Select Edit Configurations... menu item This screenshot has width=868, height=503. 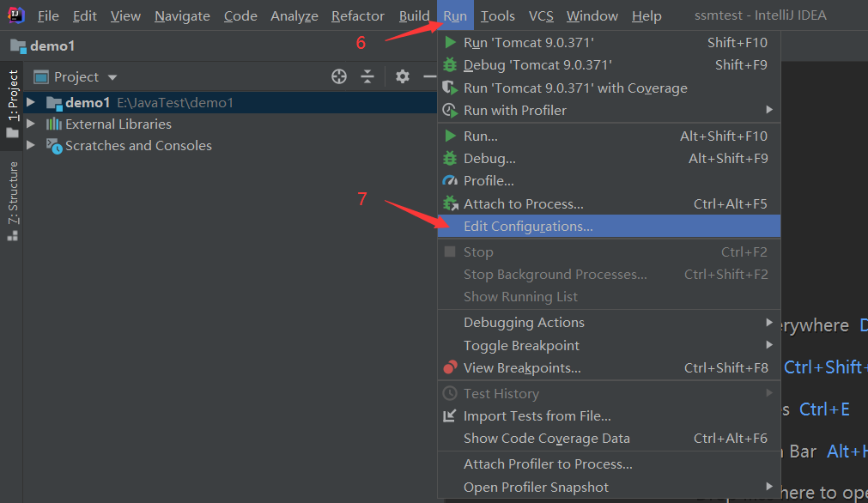[x=609, y=227]
